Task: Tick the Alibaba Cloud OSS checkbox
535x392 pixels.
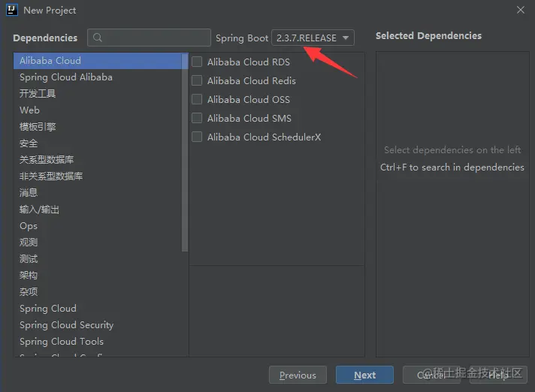Action: [198, 99]
